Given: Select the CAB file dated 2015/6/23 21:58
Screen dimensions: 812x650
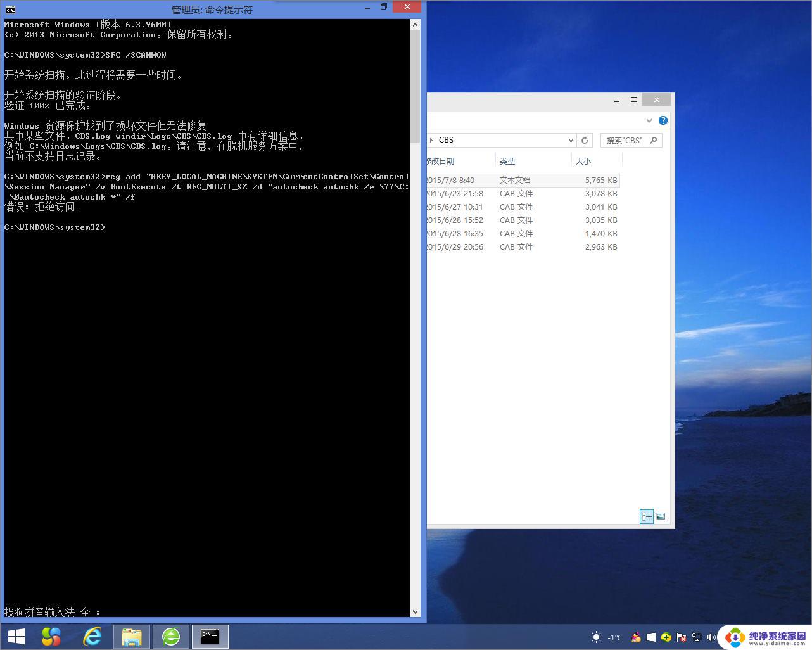Looking at the screenshot, I should click(x=523, y=194).
